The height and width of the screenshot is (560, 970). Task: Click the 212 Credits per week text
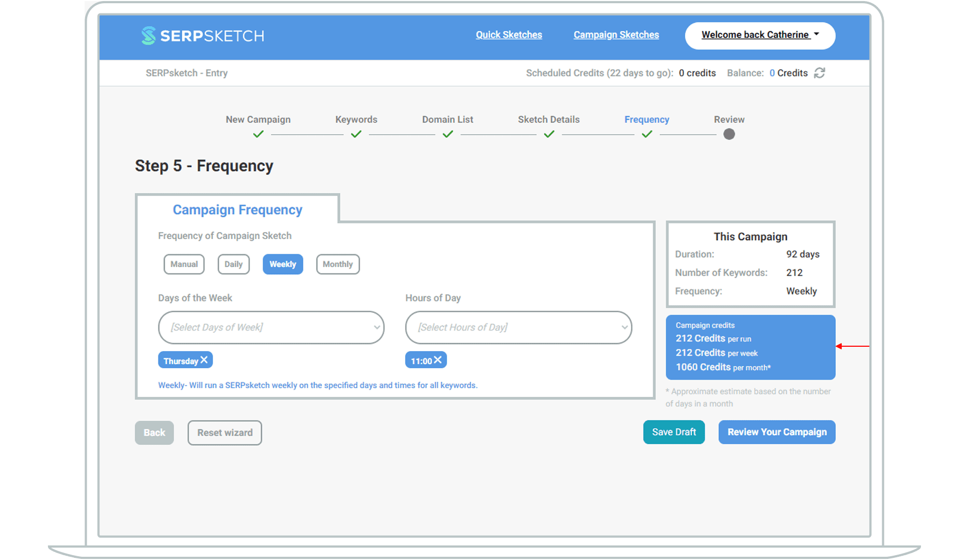tap(717, 353)
